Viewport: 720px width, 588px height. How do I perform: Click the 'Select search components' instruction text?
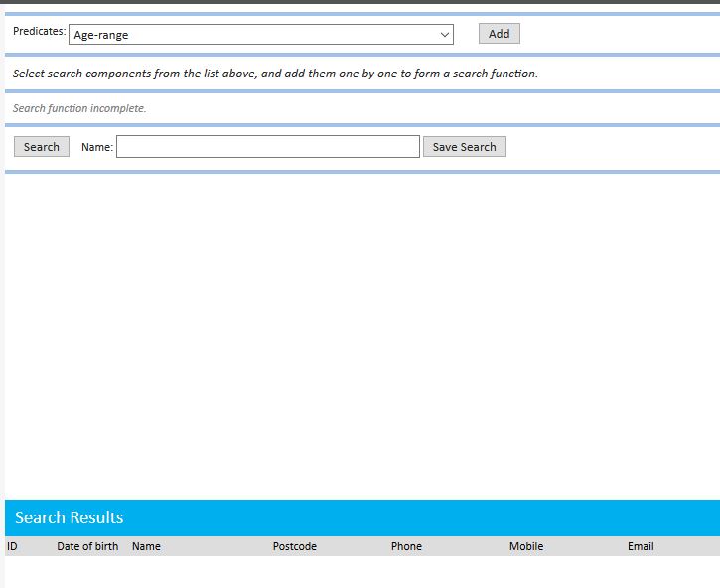point(275,73)
